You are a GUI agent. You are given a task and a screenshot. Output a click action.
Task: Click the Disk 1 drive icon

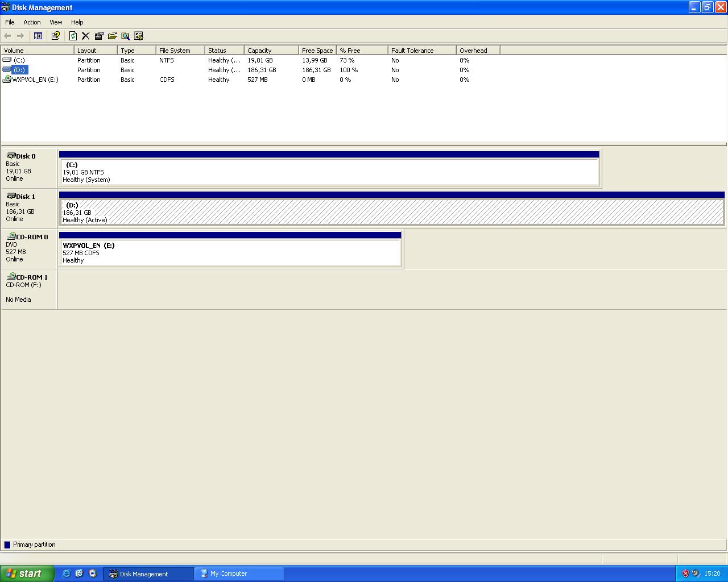pos(11,196)
